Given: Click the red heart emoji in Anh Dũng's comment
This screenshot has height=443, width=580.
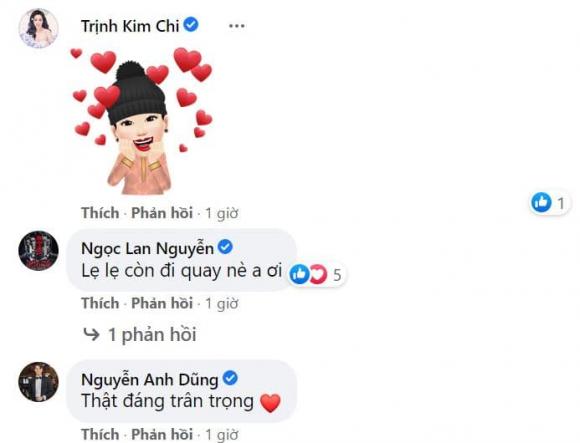Looking at the screenshot, I should tap(270, 403).
